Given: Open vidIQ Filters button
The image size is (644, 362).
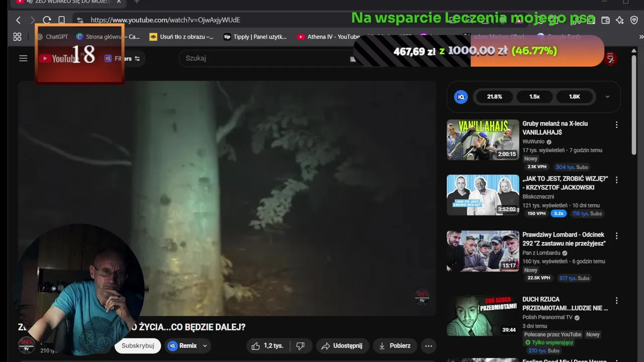Looking at the screenshot, I should [122, 58].
